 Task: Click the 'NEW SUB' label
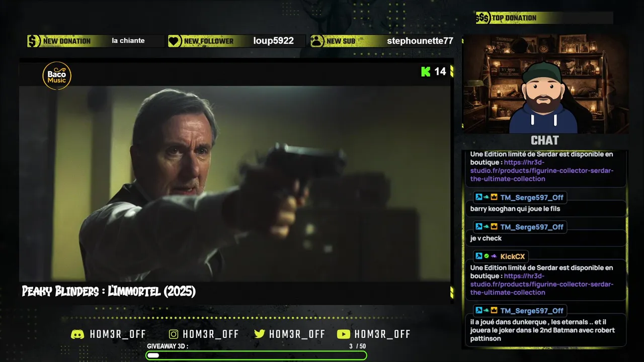coord(341,41)
